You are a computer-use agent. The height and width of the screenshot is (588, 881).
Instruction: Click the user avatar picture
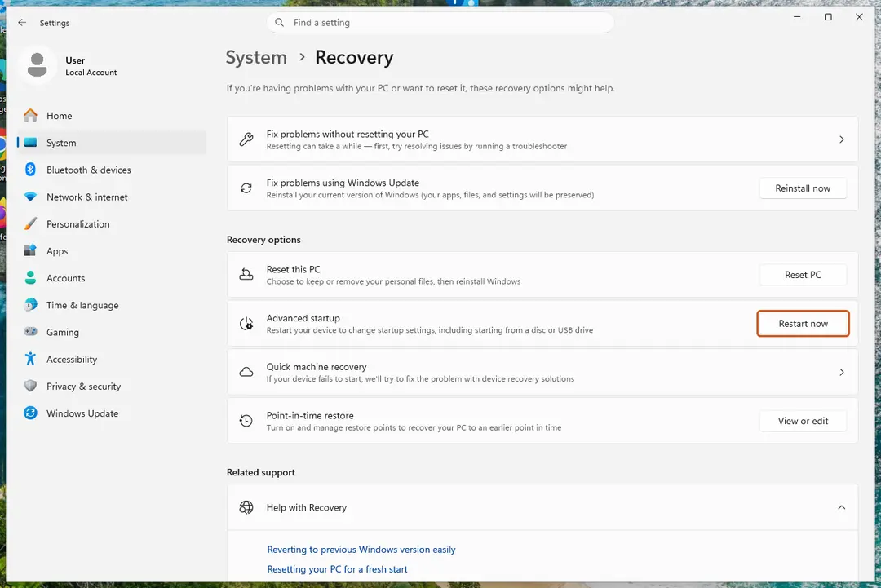(37, 65)
